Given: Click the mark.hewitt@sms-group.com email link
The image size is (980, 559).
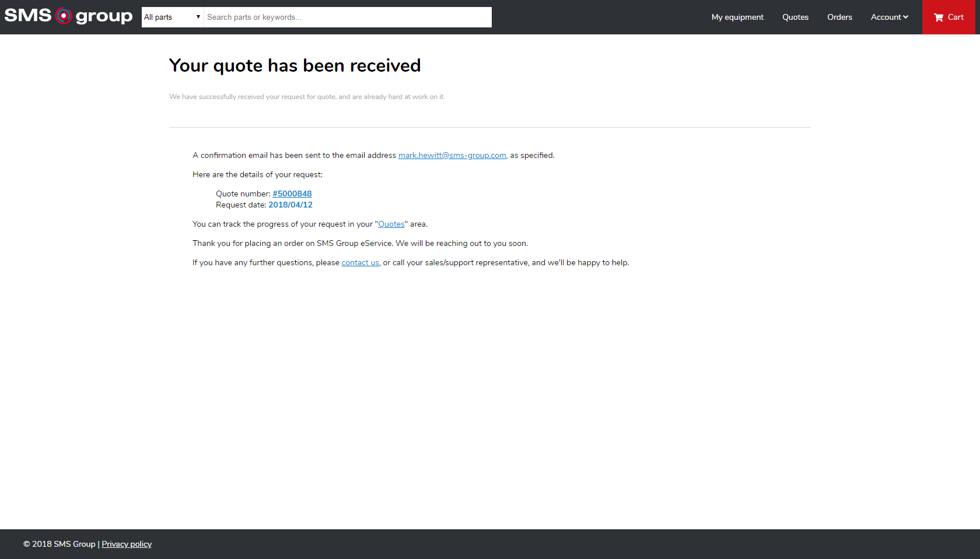Looking at the screenshot, I should [x=452, y=155].
